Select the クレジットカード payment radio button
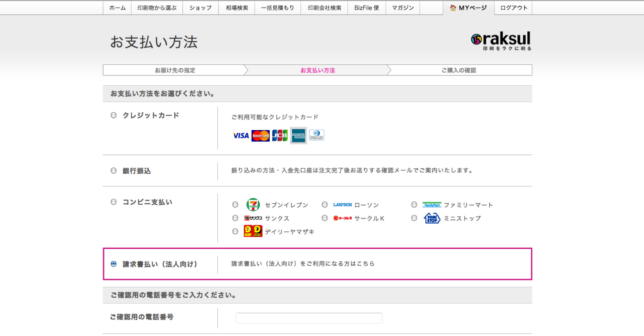This screenshot has width=644, height=336. point(114,115)
